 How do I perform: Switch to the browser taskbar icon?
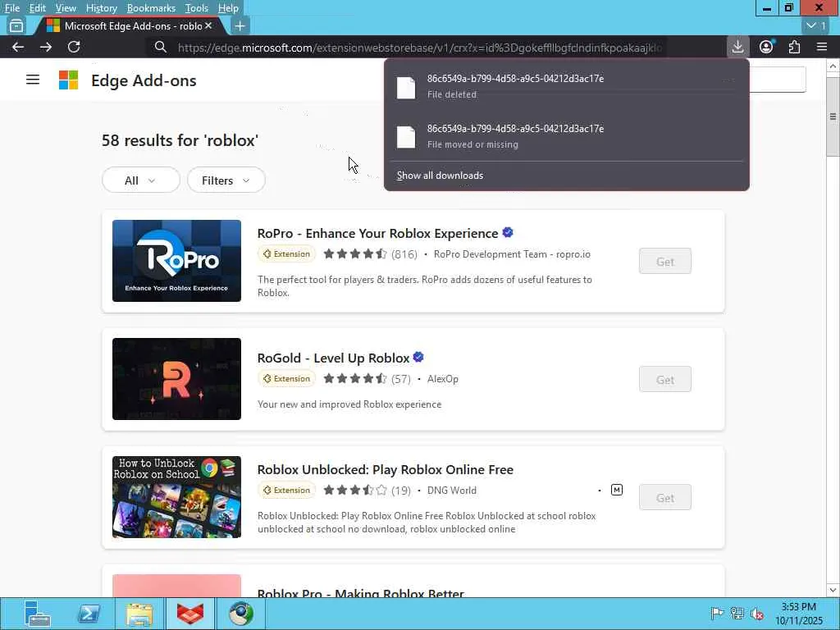coord(241,614)
